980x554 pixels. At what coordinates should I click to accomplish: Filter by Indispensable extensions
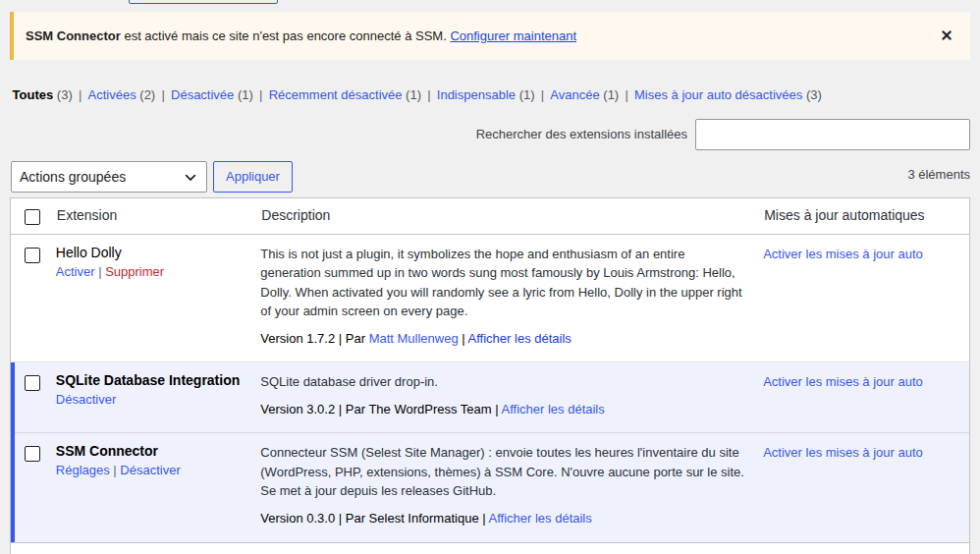[x=476, y=95]
